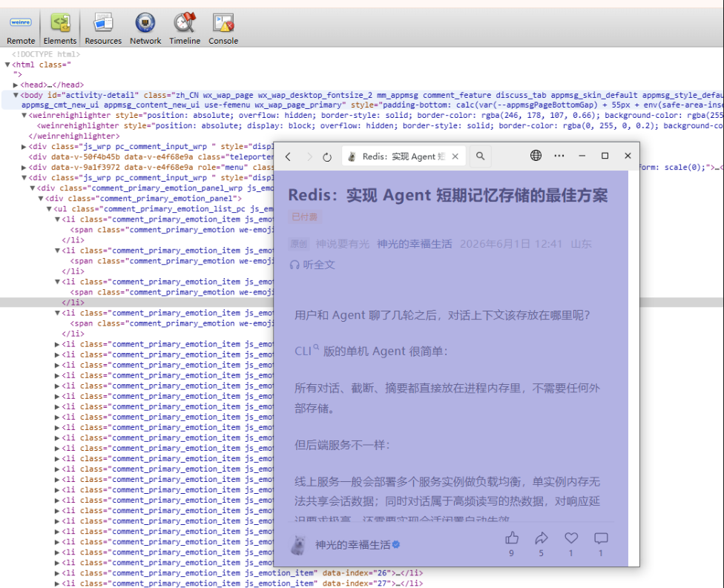The width and height of the screenshot is (724, 588).
Task: Open the Resources panel
Action: point(103,29)
